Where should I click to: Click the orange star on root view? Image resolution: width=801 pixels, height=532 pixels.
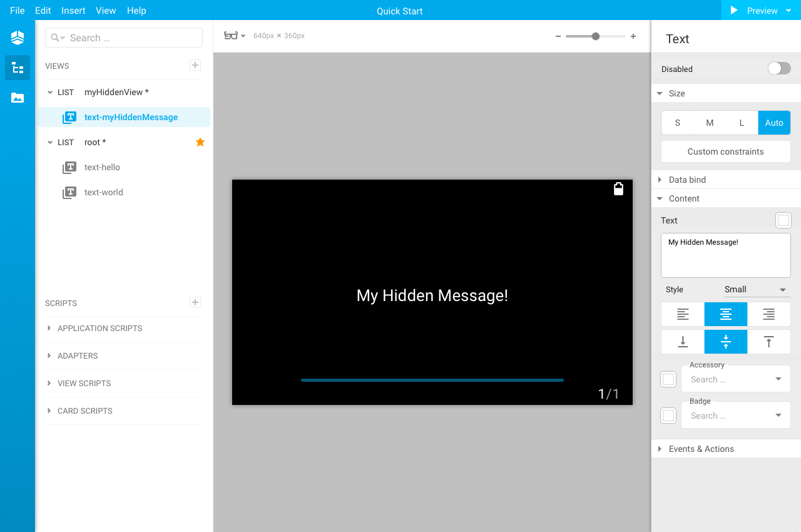200,142
